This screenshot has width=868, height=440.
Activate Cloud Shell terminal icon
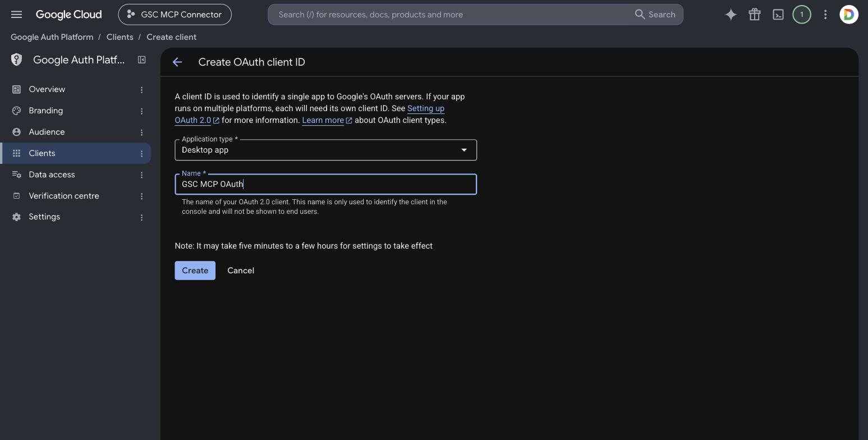pyautogui.click(x=778, y=15)
